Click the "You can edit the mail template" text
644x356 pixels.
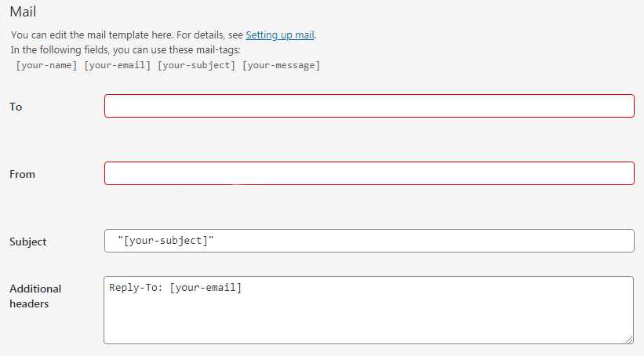tap(126, 35)
